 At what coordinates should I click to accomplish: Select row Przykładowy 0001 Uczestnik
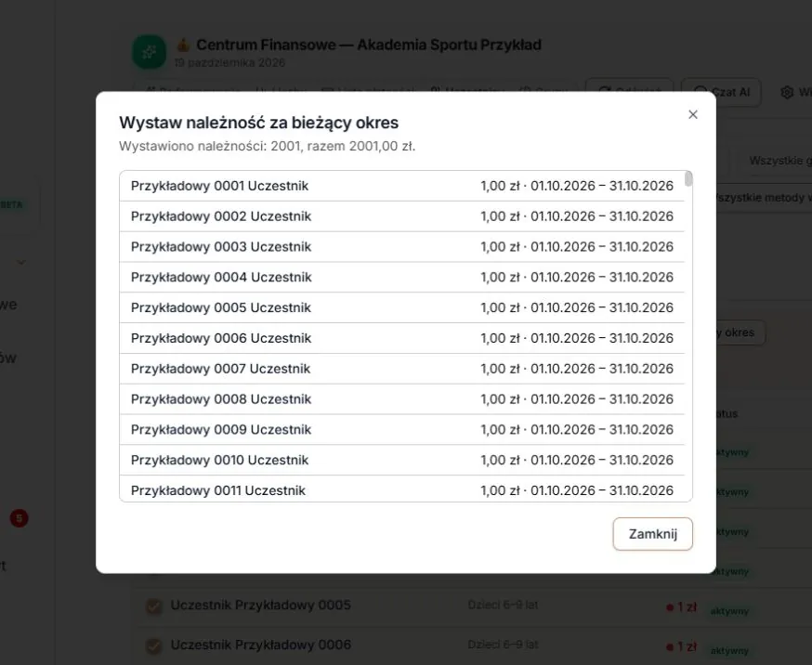click(402, 186)
